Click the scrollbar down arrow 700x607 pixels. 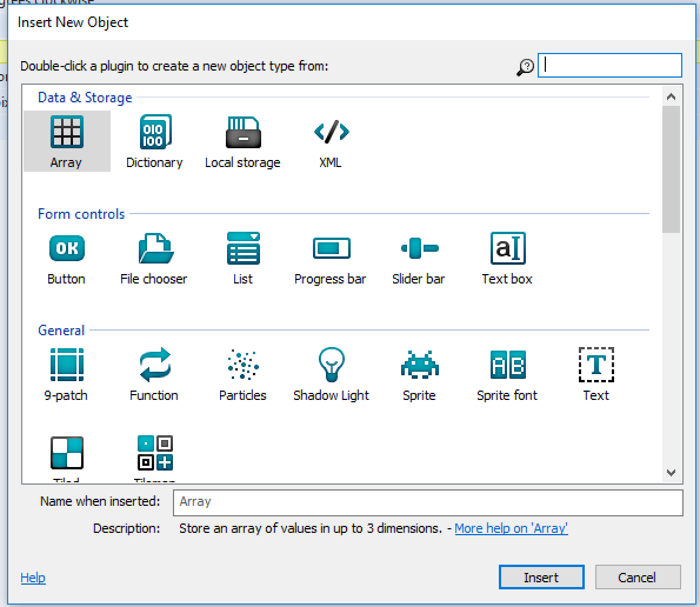[671, 472]
